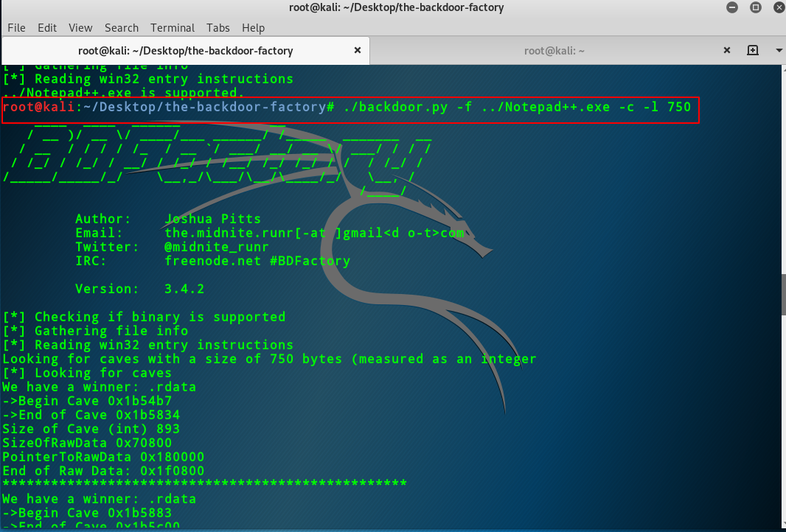Click the 'Twitter:' label
This screenshot has height=532, width=786.
(107, 247)
